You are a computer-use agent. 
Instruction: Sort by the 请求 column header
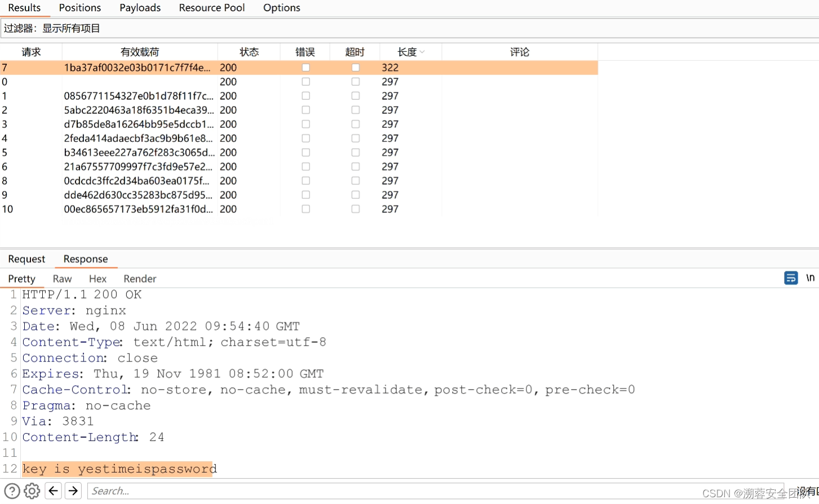pyautogui.click(x=31, y=52)
